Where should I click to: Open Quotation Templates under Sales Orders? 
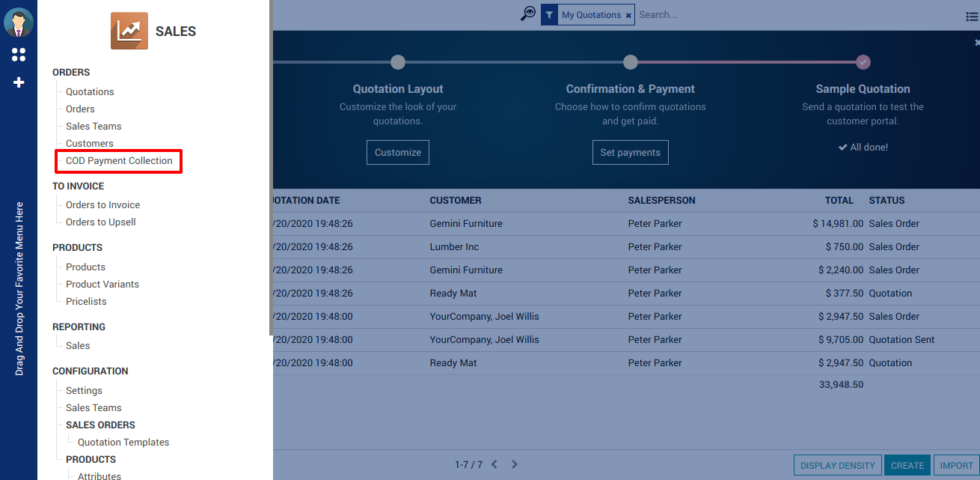(x=123, y=443)
